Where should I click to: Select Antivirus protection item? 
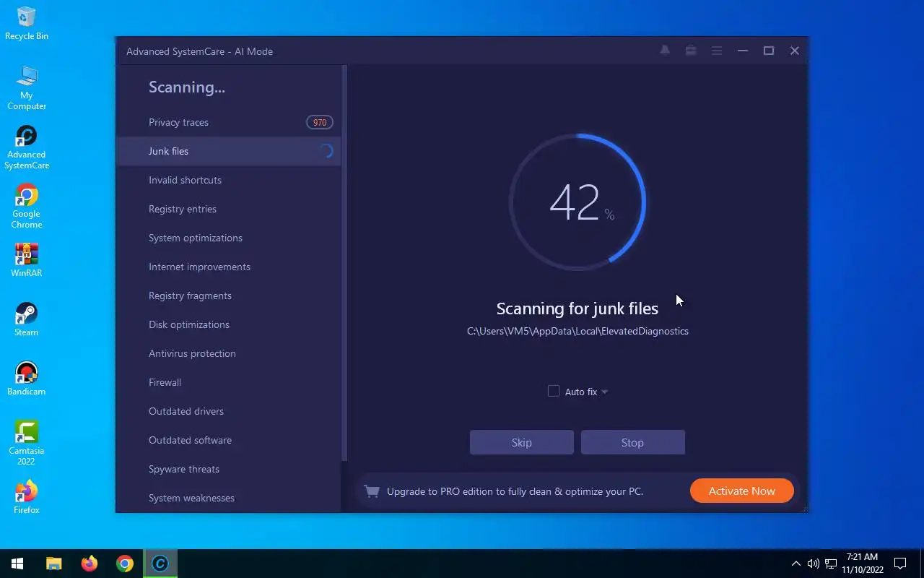(x=229, y=353)
